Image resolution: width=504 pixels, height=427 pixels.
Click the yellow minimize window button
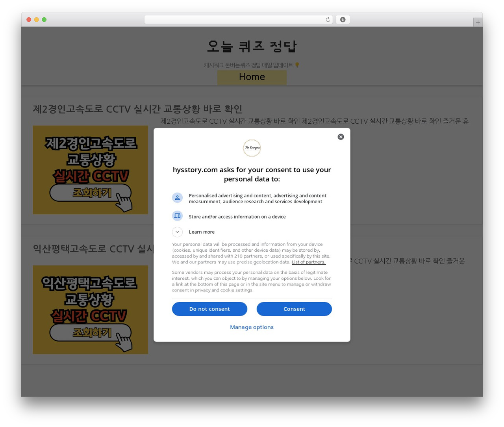(36, 20)
